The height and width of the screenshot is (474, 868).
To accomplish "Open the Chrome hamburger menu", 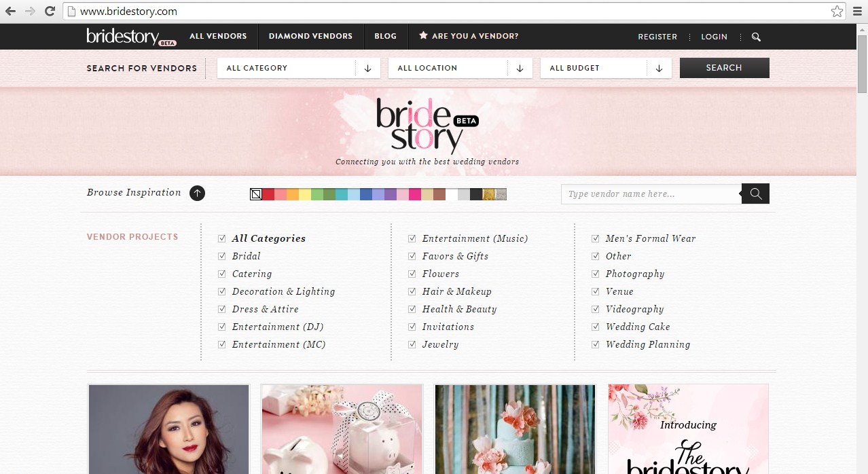I will click(857, 11).
